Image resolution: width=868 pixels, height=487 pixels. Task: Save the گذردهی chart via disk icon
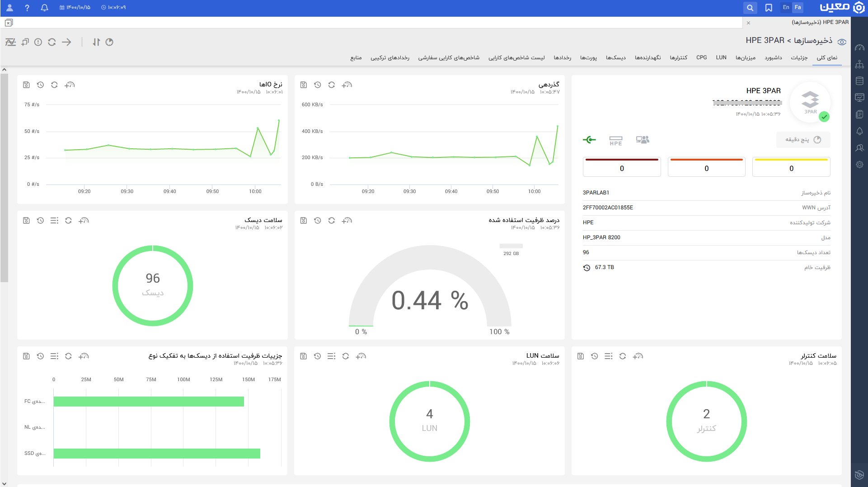pyautogui.click(x=304, y=85)
